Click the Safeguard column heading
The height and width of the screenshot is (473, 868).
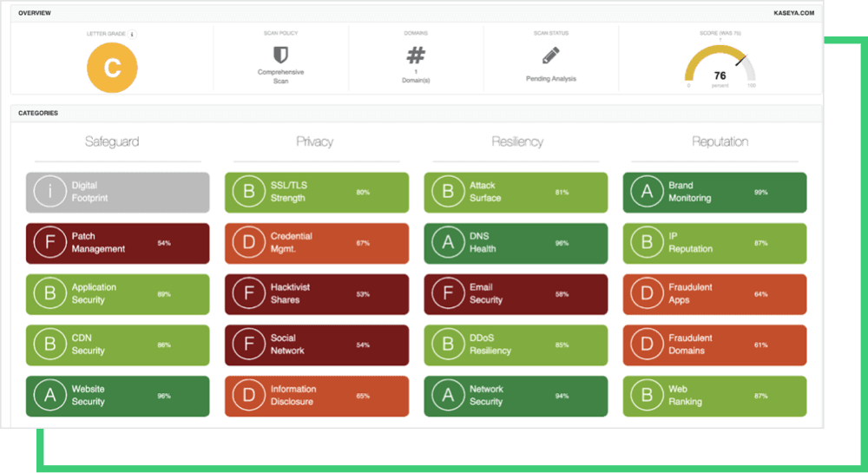pos(112,141)
